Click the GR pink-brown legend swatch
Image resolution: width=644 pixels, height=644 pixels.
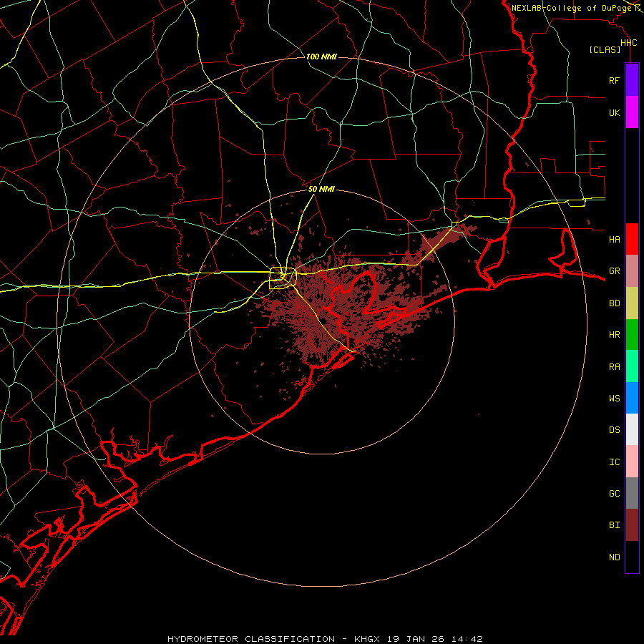click(x=632, y=271)
